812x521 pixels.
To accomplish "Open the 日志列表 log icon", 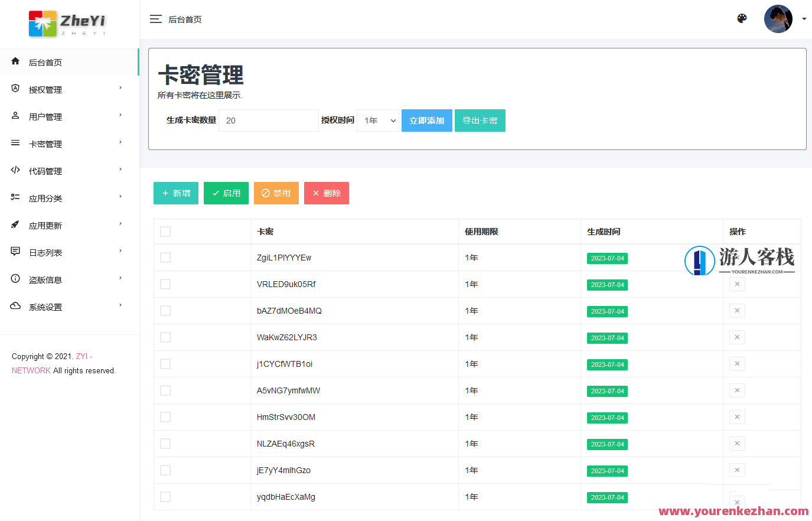I will tap(15, 252).
